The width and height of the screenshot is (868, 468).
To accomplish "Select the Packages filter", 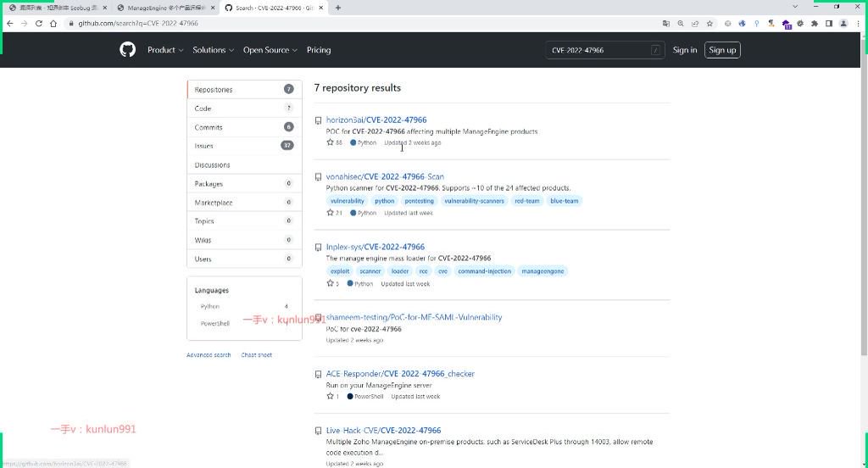I will click(244, 183).
